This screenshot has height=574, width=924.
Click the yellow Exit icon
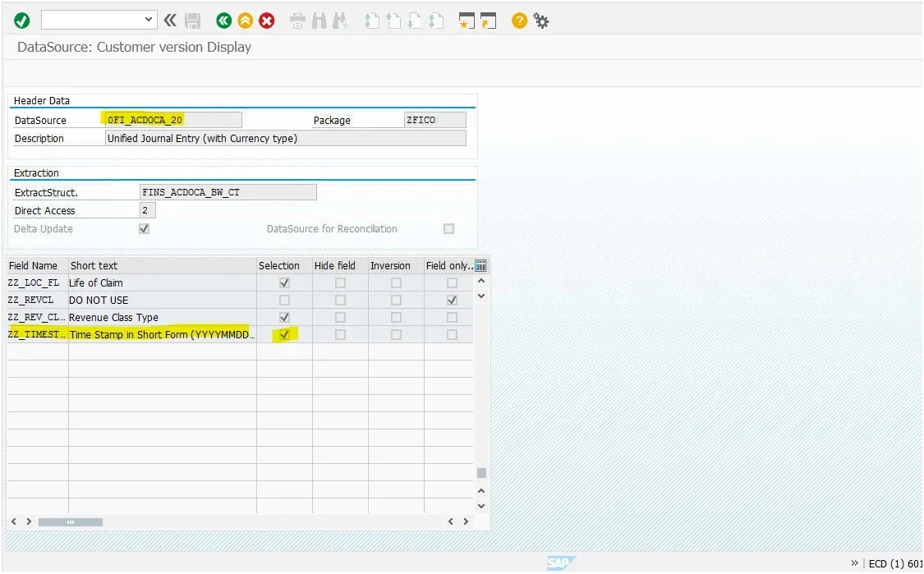(245, 21)
